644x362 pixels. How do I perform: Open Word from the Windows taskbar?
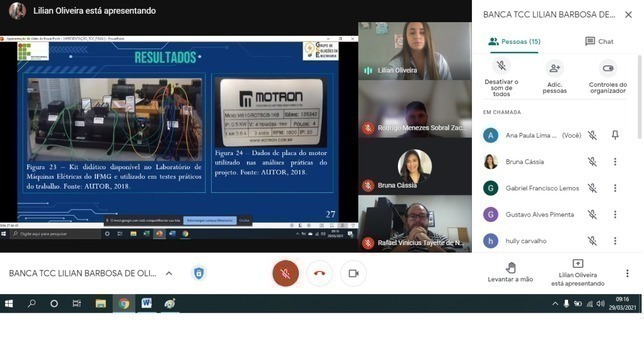[146, 304]
